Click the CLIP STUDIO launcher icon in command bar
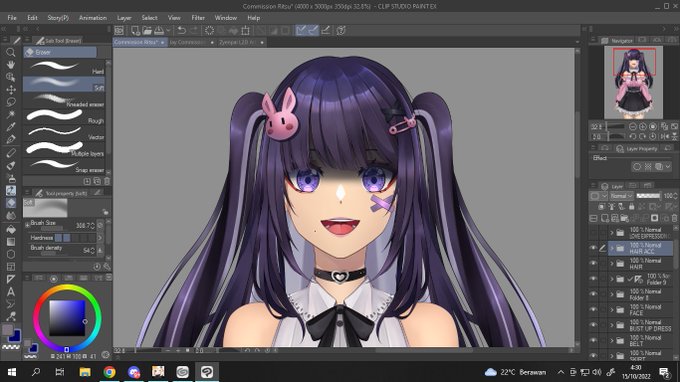 (119, 30)
